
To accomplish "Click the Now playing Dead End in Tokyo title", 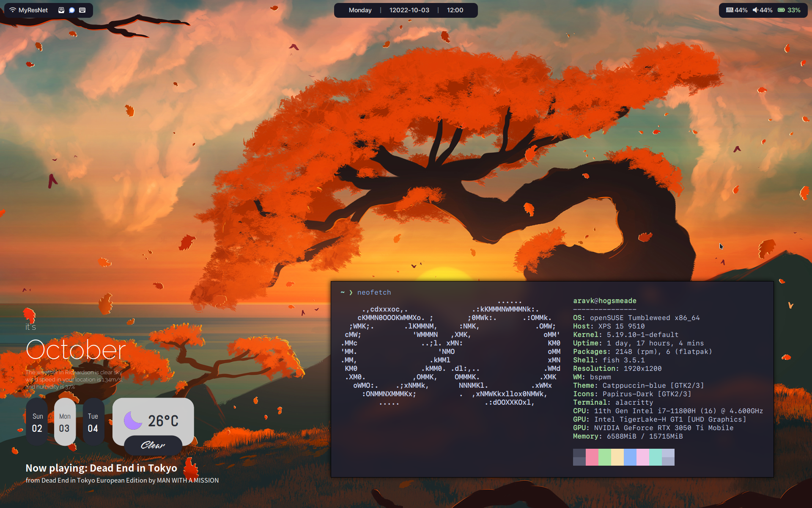I will point(101,468).
